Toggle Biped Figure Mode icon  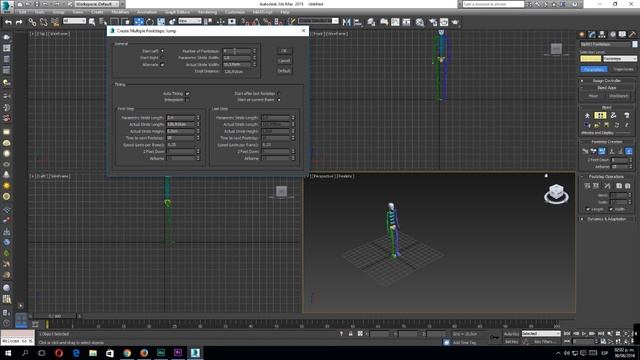pyautogui.click(x=587, y=116)
